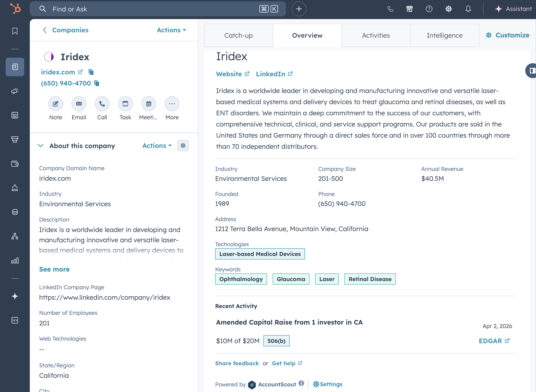Click the notifications bell in top bar
The height and width of the screenshot is (392, 536).
468,9
